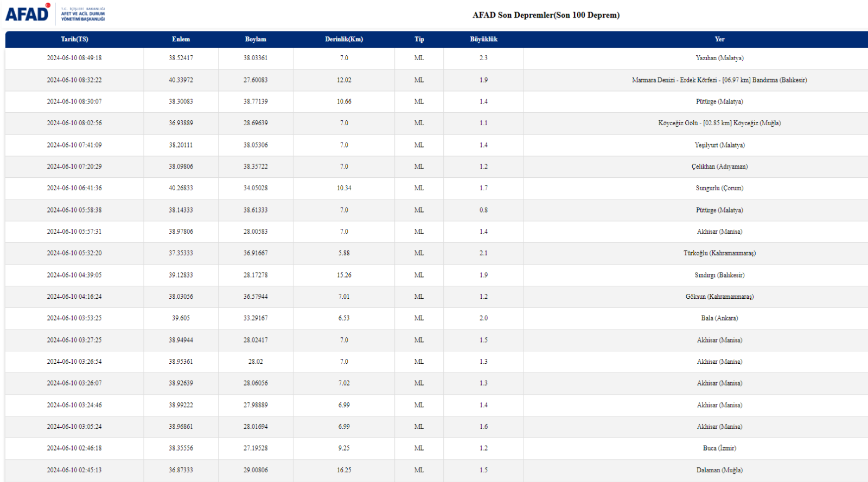868x482 pixels.
Task: Select depth value 9.25
Action: point(344,448)
